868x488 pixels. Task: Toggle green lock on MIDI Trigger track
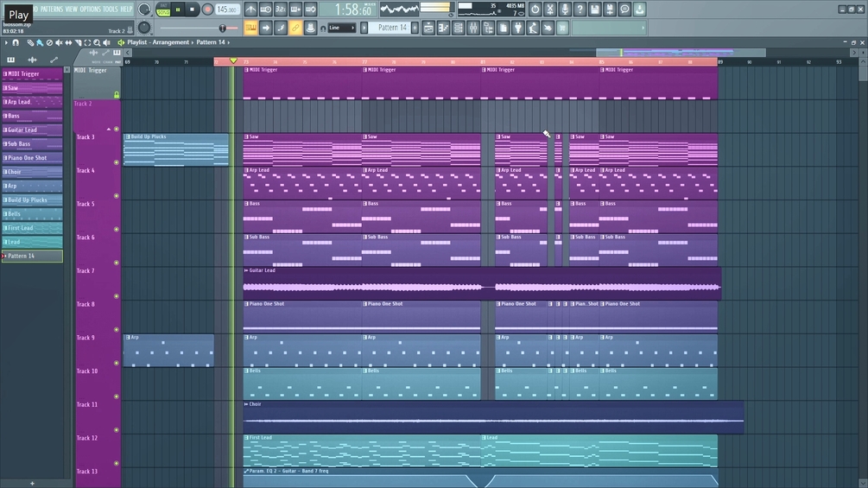[x=117, y=95]
